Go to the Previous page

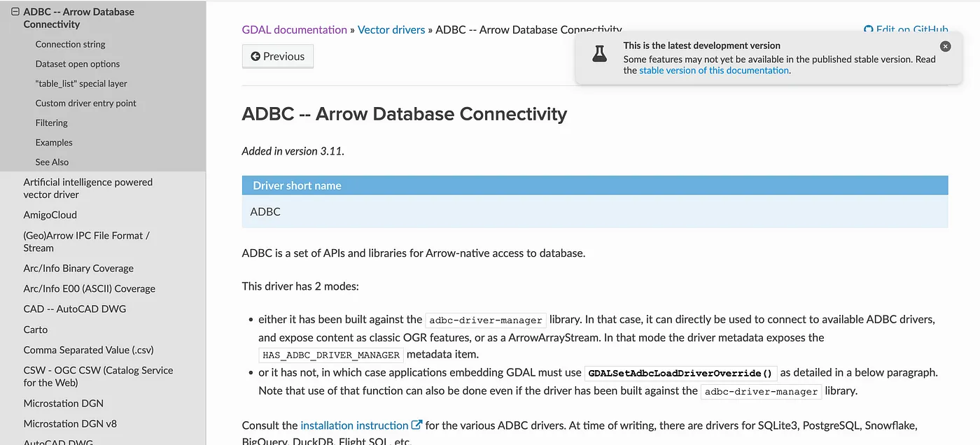[277, 57]
